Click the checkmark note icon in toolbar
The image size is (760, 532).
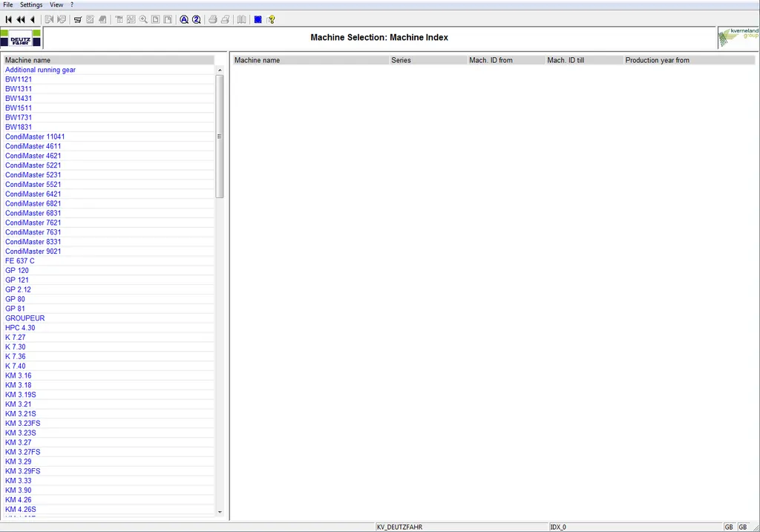point(90,19)
